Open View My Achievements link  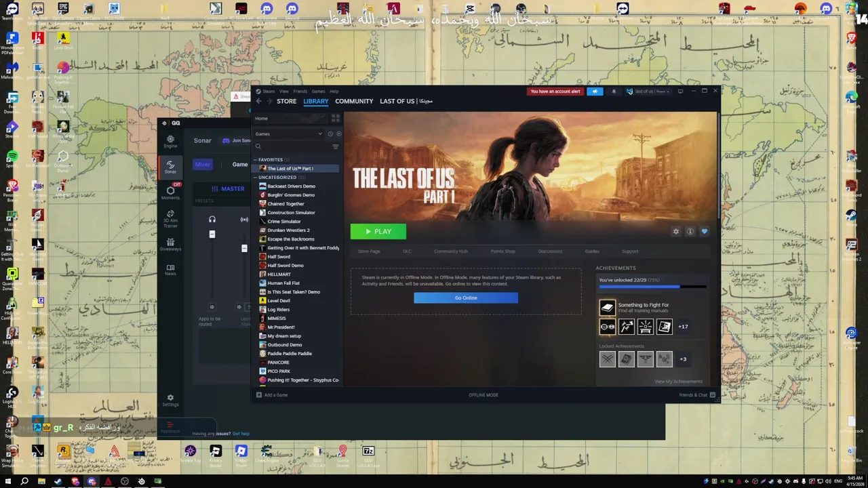click(x=678, y=382)
